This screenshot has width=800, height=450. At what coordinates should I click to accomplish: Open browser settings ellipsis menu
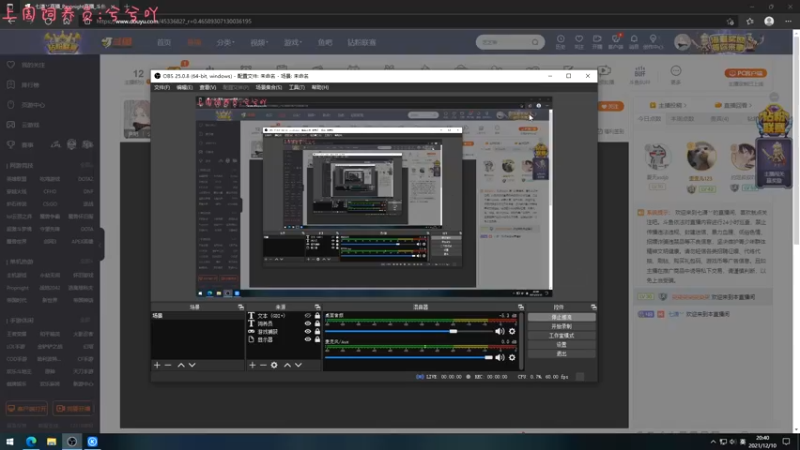click(x=789, y=21)
